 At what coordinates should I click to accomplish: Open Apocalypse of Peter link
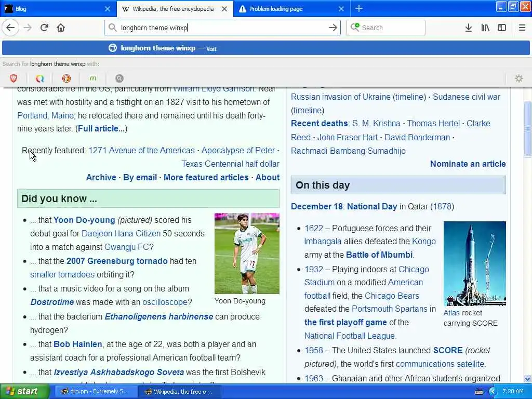pyautogui.click(x=238, y=150)
